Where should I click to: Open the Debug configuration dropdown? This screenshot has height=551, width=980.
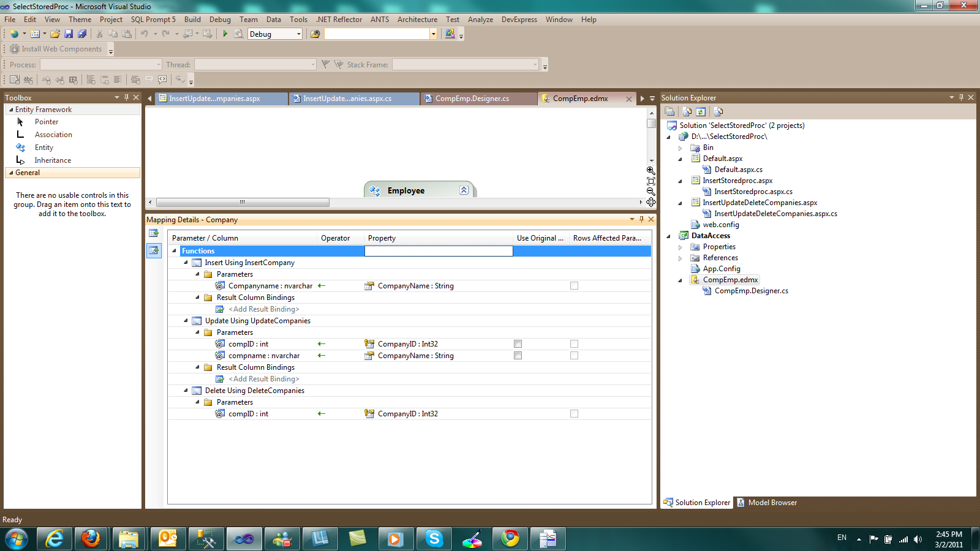click(299, 34)
